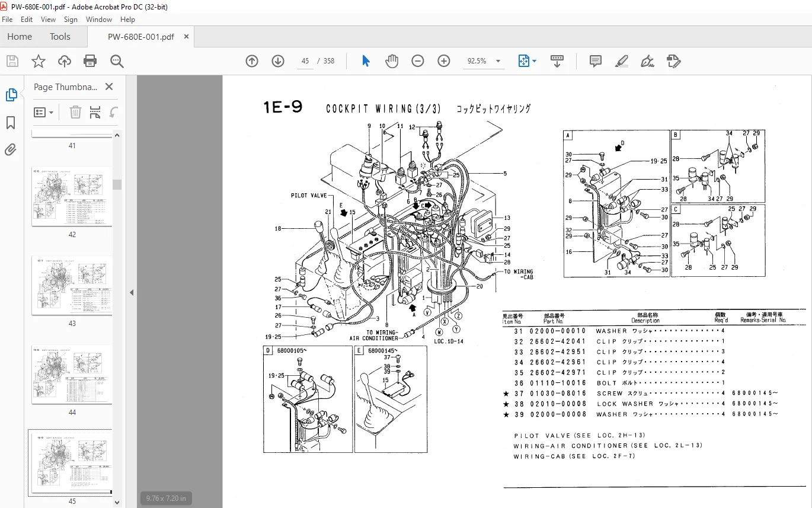Screen dimensions: 812x508
Task: Click the print pages thumbnail icon
Action: (x=95, y=112)
